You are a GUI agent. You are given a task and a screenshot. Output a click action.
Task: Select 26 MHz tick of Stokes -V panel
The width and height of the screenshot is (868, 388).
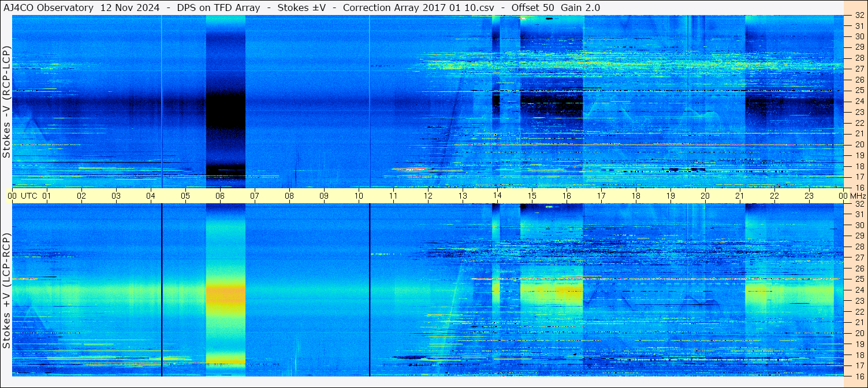(x=859, y=80)
